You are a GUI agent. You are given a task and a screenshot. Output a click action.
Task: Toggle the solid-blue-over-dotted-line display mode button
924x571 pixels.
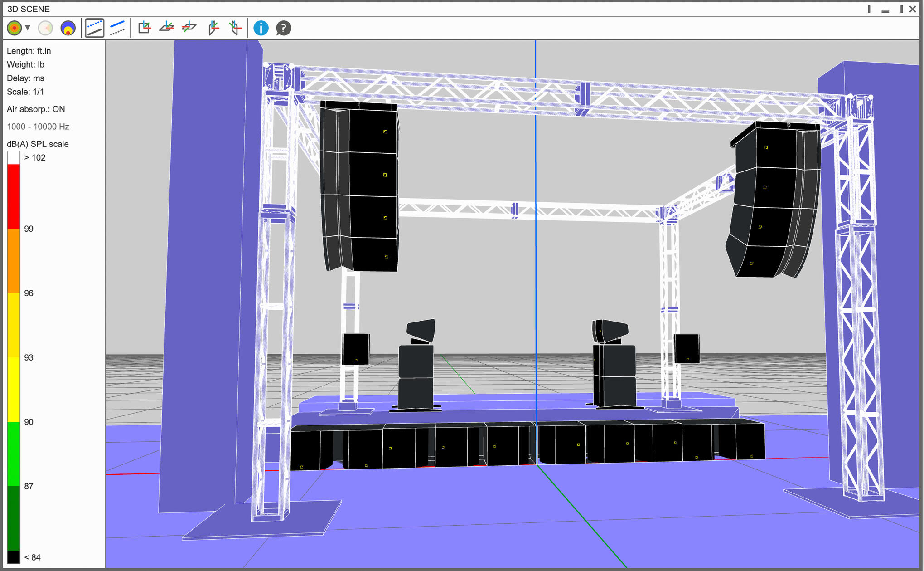click(117, 28)
